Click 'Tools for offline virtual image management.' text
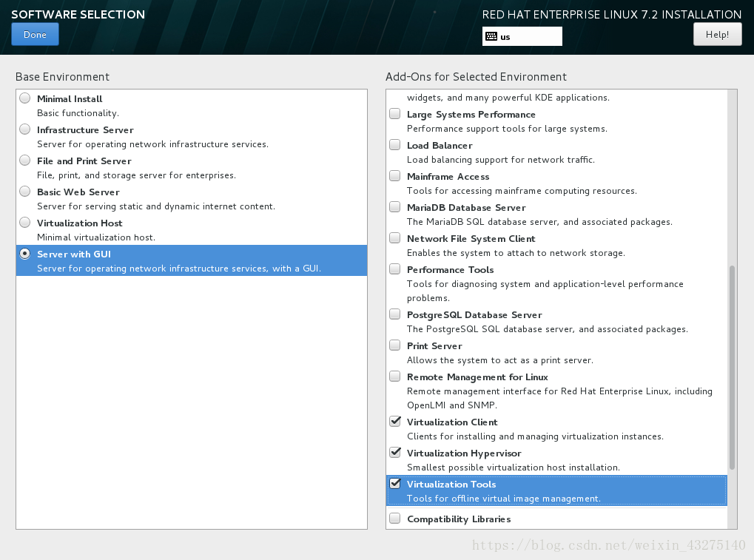 pyautogui.click(x=504, y=499)
